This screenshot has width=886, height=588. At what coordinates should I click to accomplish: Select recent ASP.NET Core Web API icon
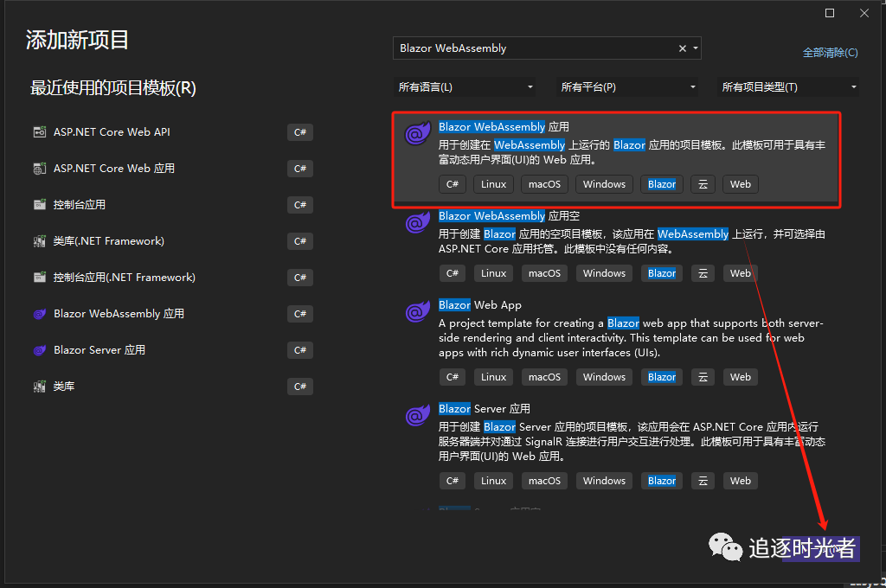pyautogui.click(x=39, y=132)
